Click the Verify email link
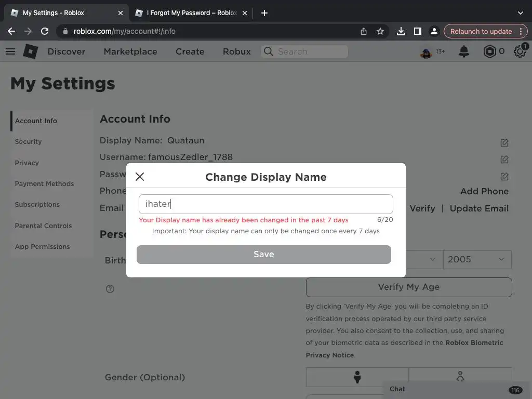 tap(422, 208)
